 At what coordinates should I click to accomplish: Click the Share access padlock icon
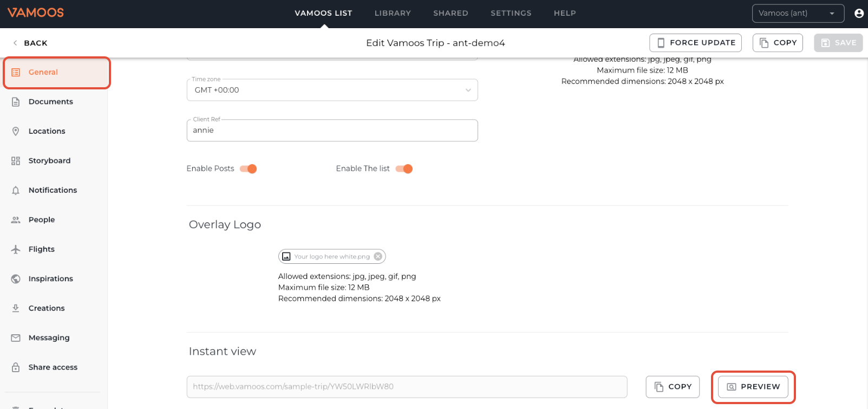point(16,367)
